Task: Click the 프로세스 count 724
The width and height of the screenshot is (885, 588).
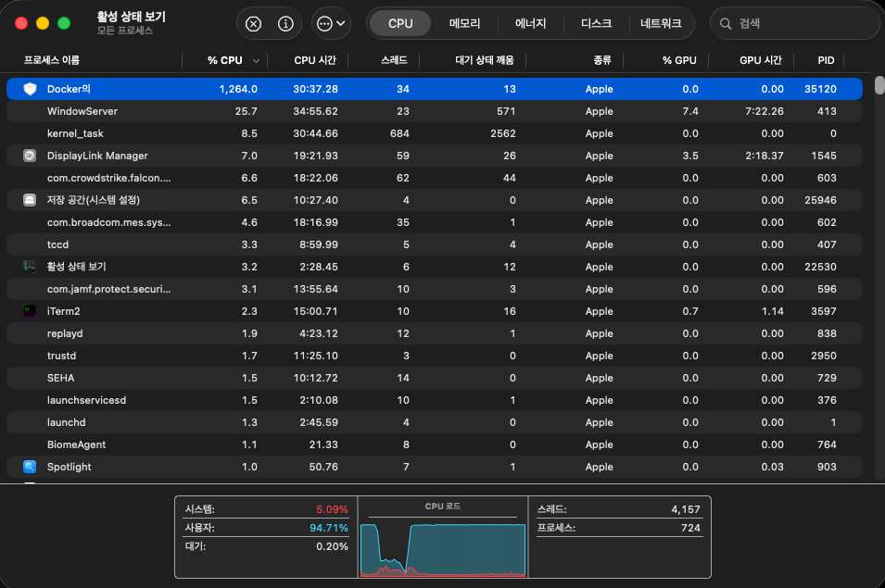Action: pyautogui.click(x=690, y=528)
